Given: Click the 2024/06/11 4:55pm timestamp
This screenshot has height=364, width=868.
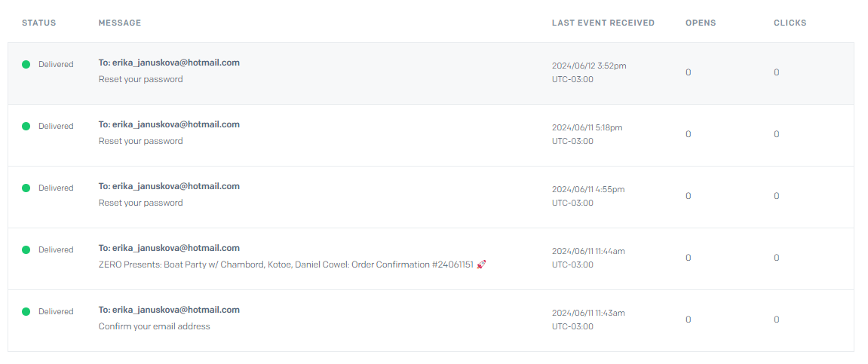Looking at the screenshot, I should click(588, 189).
